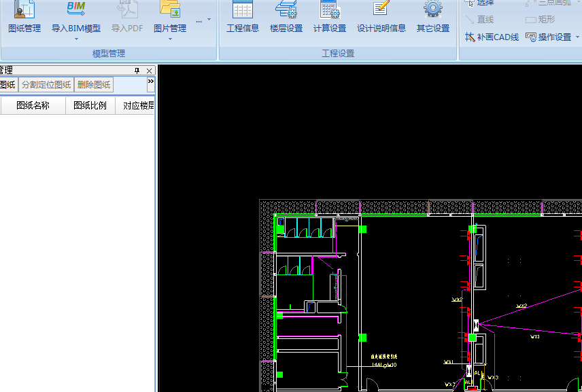582x392 pixels.
Task: Click 补画CAD线 tool
Action: pyautogui.click(x=492, y=37)
